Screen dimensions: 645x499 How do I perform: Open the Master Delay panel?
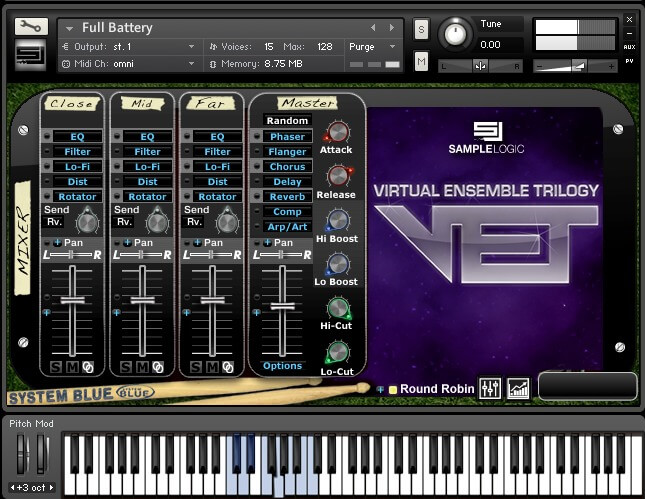click(x=287, y=181)
